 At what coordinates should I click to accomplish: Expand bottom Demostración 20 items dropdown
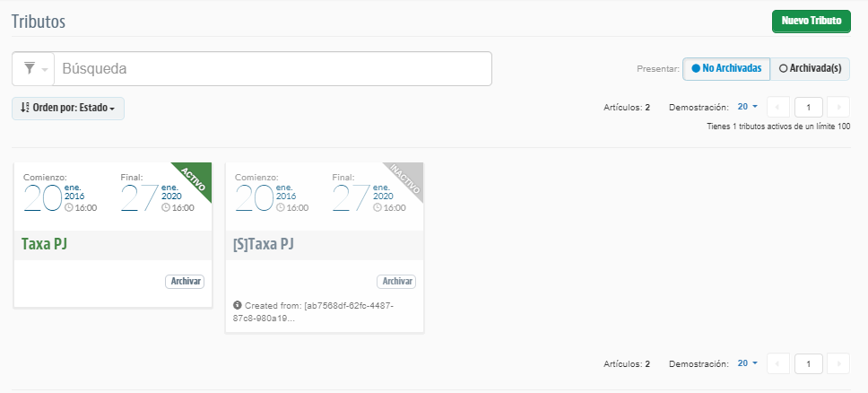point(747,363)
